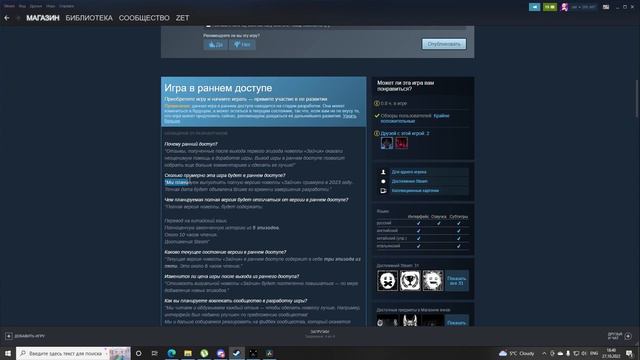Click the plus icon for 'Добавить игру'
Image resolution: width=640 pixels, height=360 pixels.
tap(9, 336)
